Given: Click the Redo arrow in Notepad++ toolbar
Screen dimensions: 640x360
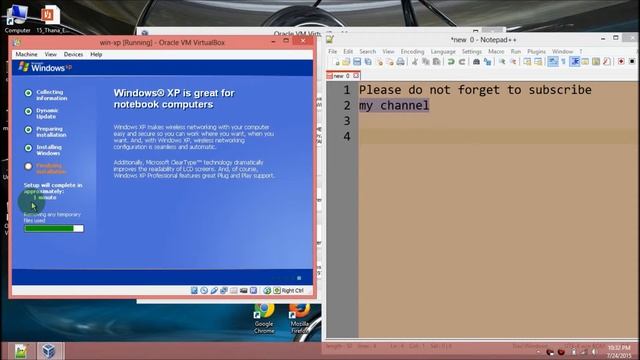Looking at the screenshot, I should tap(462, 62).
